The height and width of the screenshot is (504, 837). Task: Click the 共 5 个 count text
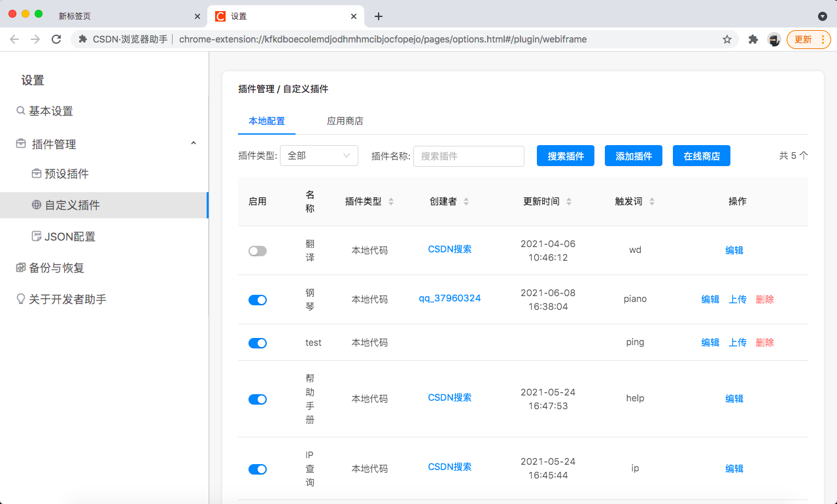pyautogui.click(x=793, y=156)
